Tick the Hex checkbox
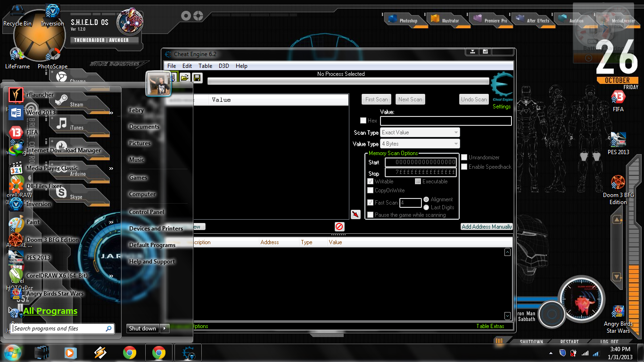 tap(363, 121)
